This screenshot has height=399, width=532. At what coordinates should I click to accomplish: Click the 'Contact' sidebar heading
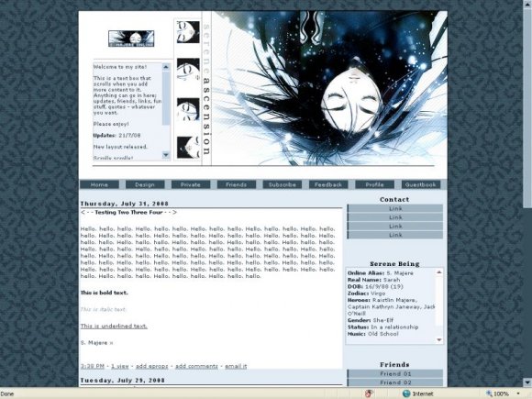tap(394, 200)
